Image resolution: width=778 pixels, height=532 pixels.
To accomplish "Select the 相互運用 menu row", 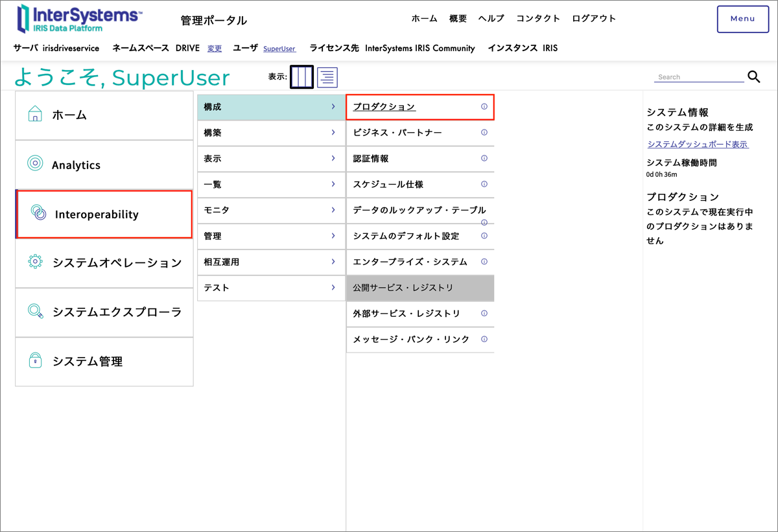I will click(x=271, y=262).
